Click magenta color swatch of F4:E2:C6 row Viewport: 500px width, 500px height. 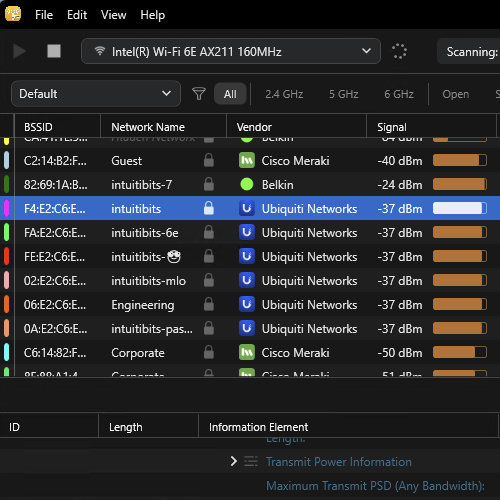pos(6,208)
